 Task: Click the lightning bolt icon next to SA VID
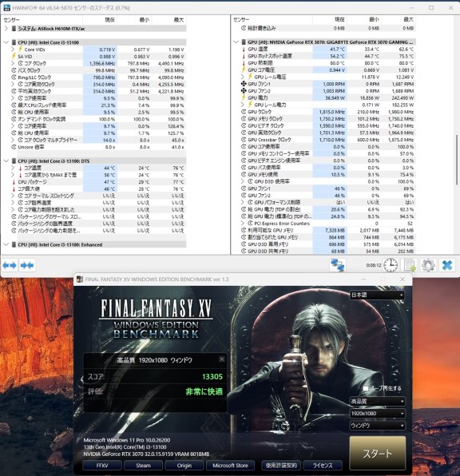(14, 56)
